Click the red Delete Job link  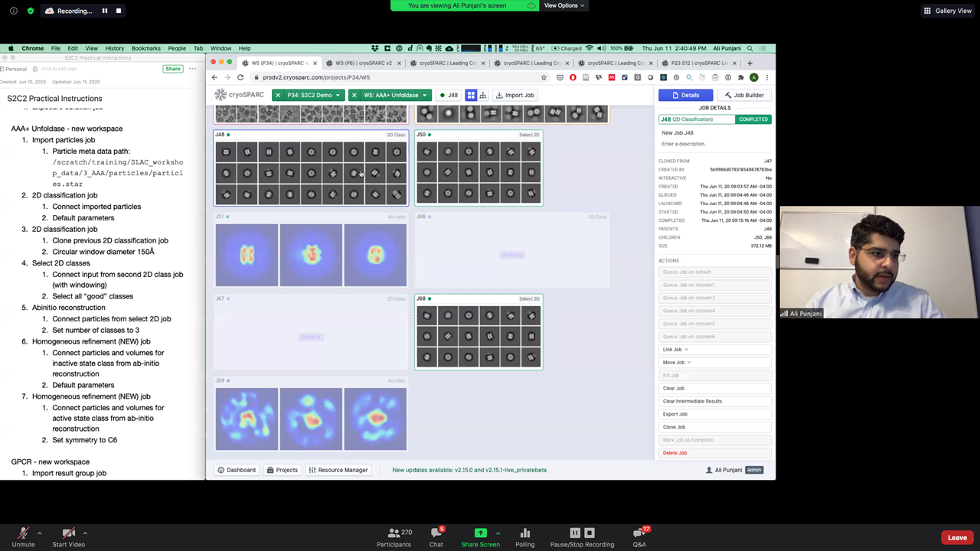pyautogui.click(x=675, y=453)
